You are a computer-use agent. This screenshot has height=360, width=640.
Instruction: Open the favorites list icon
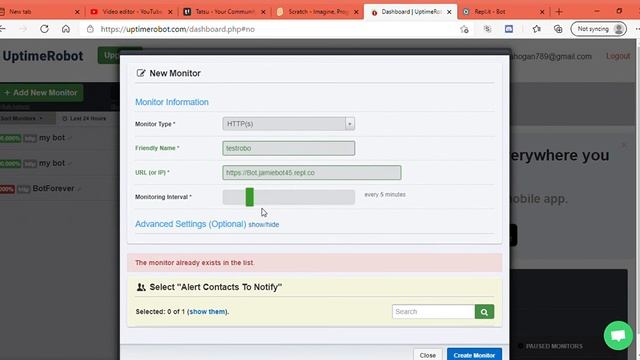click(536, 29)
